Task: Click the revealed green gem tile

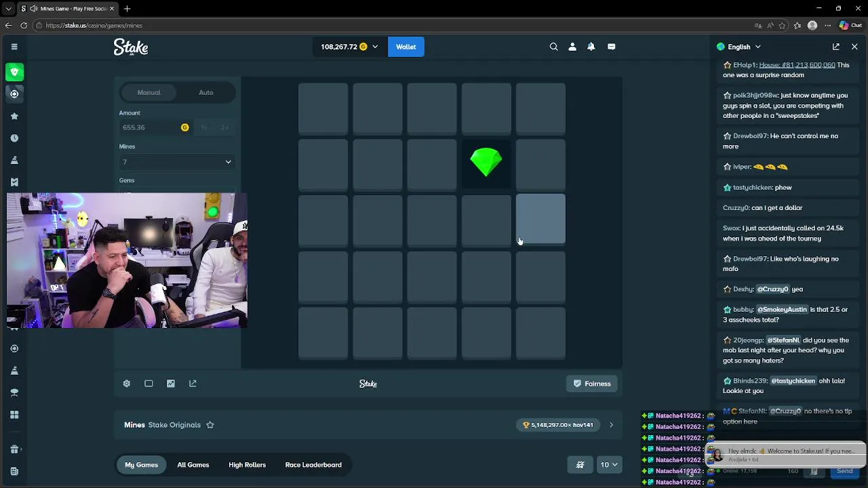Action: (x=486, y=163)
